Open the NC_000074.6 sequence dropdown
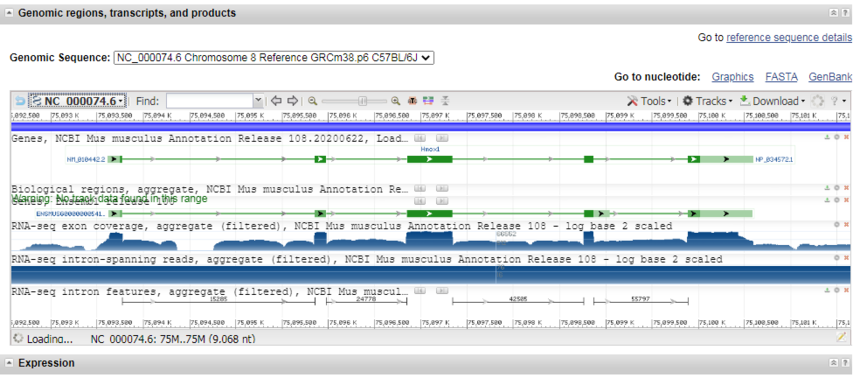860x378 pixels. click(x=78, y=101)
